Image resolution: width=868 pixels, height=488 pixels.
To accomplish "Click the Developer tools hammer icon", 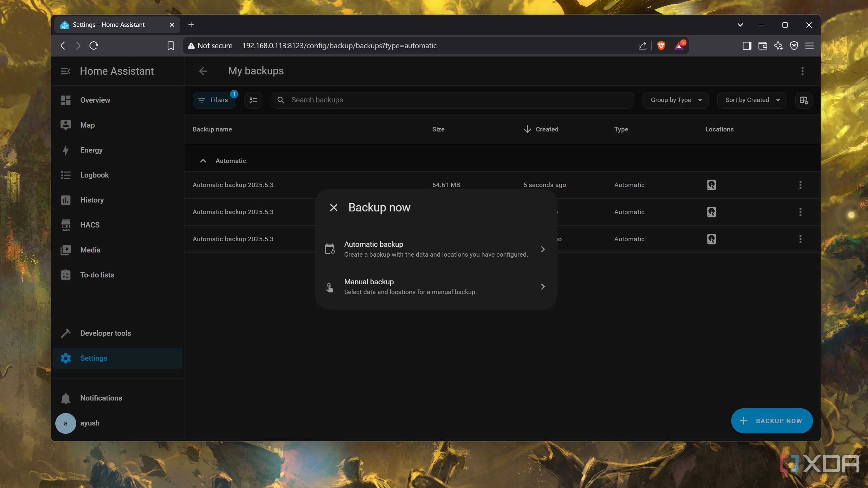I will click(x=66, y=333).
